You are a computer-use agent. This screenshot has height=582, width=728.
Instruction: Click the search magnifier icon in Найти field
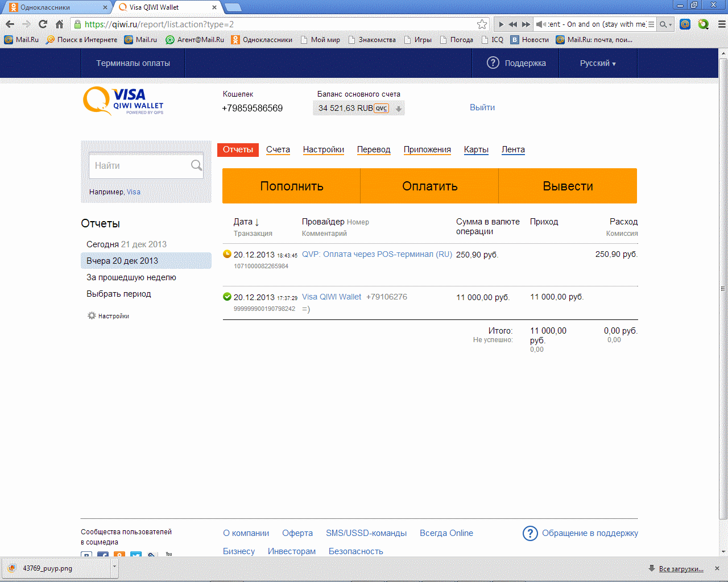[196, 165]
